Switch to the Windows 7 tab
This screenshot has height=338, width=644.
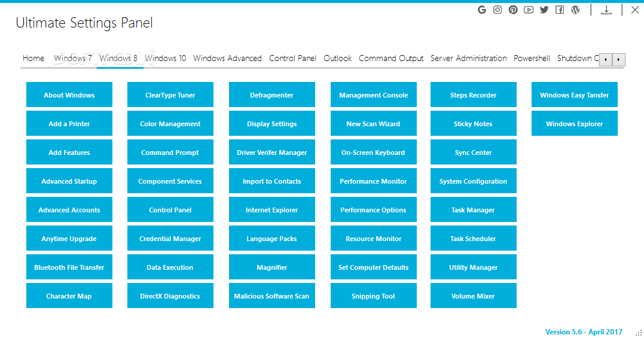pos(73,58)
